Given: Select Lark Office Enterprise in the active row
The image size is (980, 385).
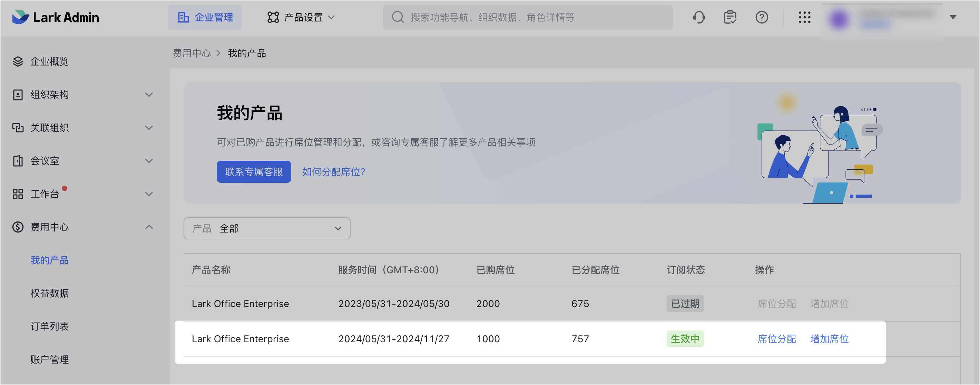Looking at the screenshot, I should tap(241, 338).
